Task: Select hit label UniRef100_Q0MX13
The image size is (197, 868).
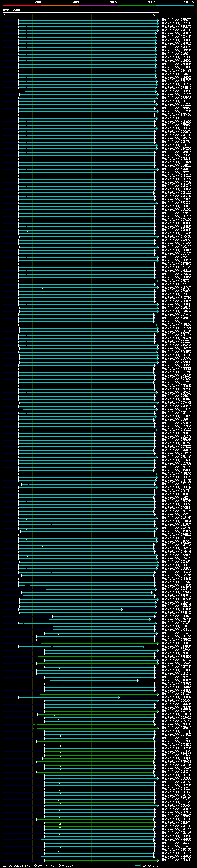Action: coord(177,772)
